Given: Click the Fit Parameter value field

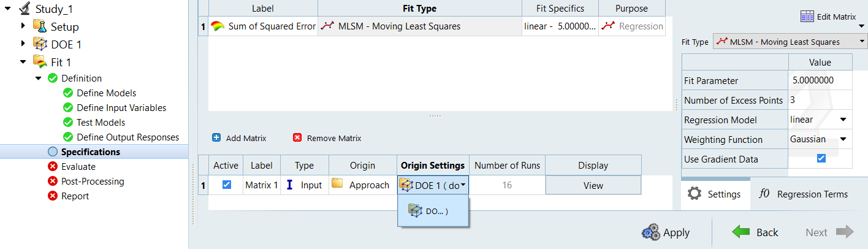Looking at the screenshot, I should [820, 80].
